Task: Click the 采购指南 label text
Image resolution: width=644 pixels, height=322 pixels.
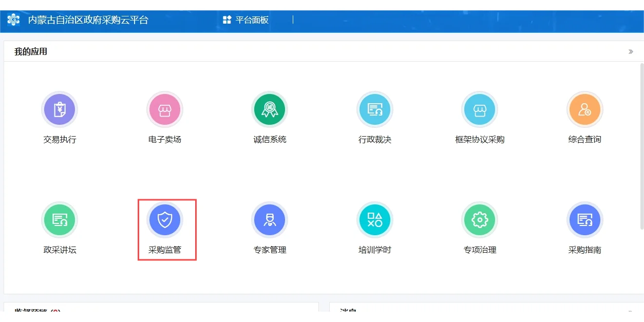Action: [585, 250]
